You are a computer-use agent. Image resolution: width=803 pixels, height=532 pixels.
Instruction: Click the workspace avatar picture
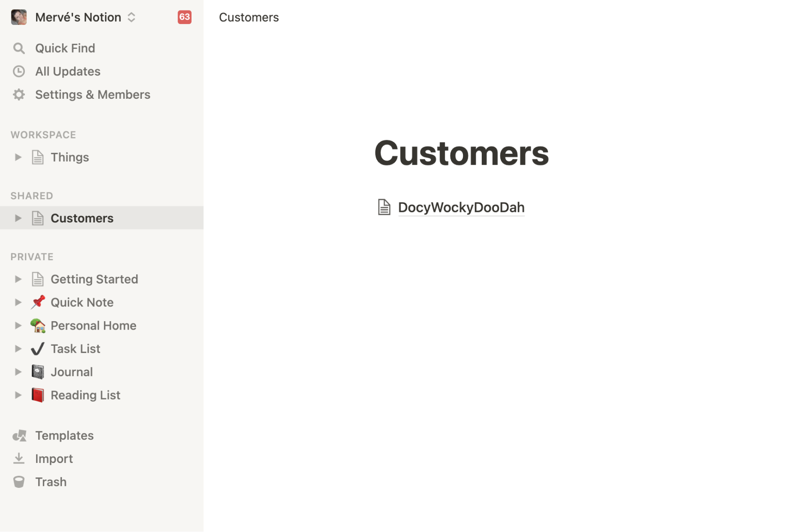(x=19, y=17)
